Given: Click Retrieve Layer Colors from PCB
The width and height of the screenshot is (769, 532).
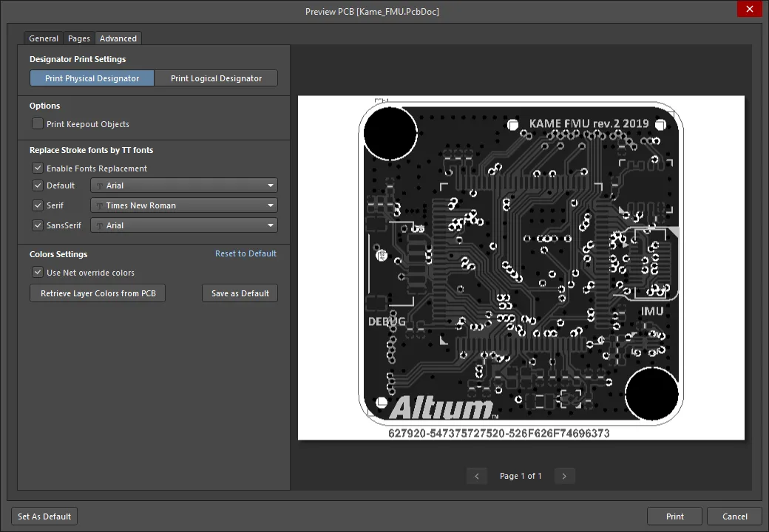Looking at the screenshot, I should [x=98, y=293].
